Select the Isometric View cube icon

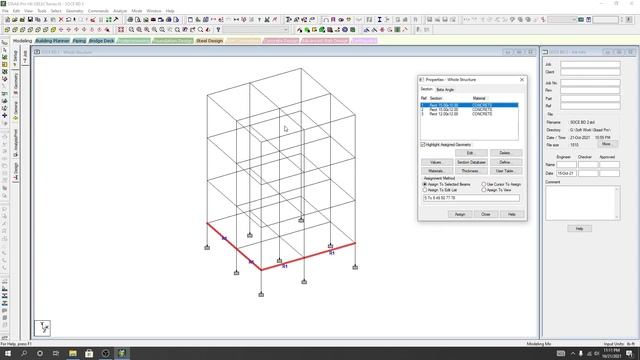click(53, 30)
